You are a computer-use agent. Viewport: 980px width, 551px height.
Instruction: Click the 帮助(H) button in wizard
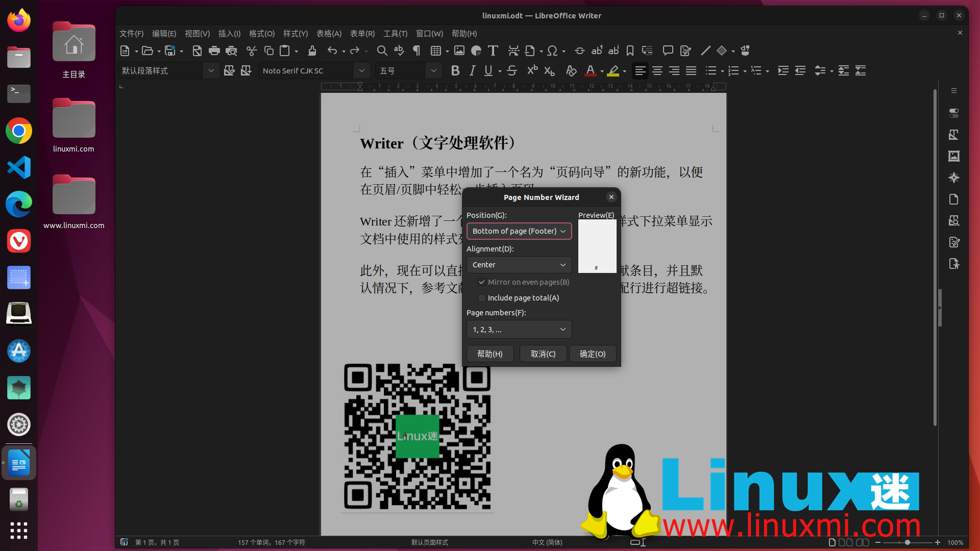coord(490,354)
